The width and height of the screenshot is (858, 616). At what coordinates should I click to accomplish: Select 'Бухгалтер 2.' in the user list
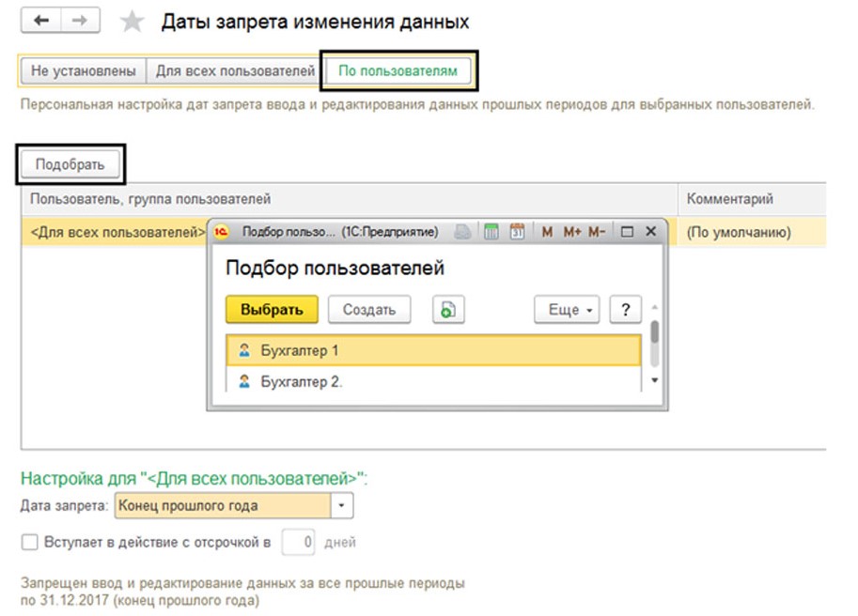[301, 382]
